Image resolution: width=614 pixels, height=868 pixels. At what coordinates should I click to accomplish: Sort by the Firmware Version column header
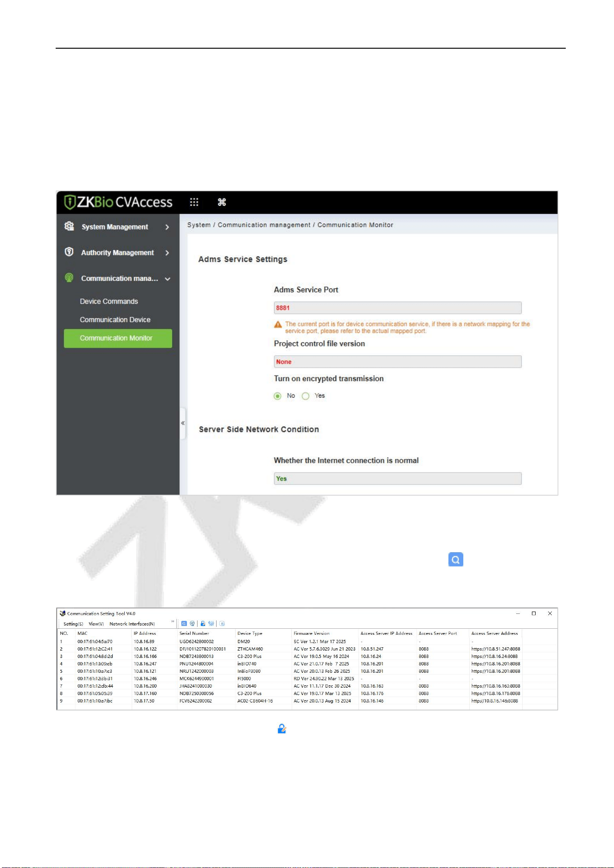(312, 633)
